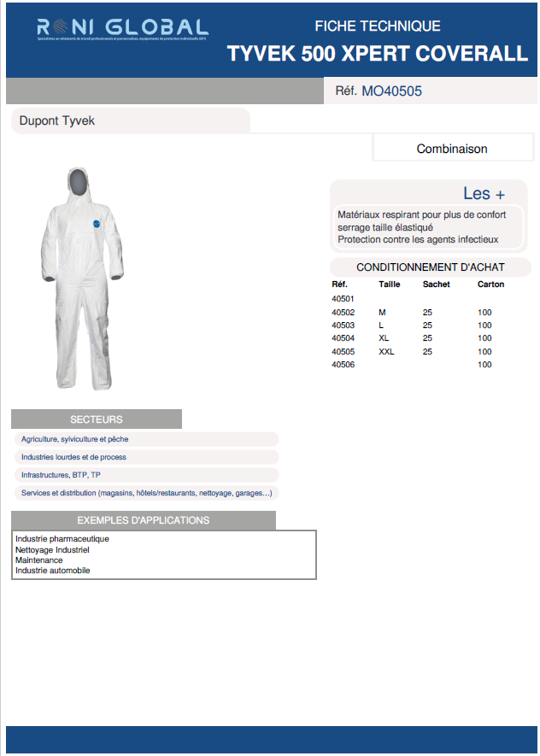
Task: Select "Protection contre les agents infectieux"
Action: click(x=418, y=240)
